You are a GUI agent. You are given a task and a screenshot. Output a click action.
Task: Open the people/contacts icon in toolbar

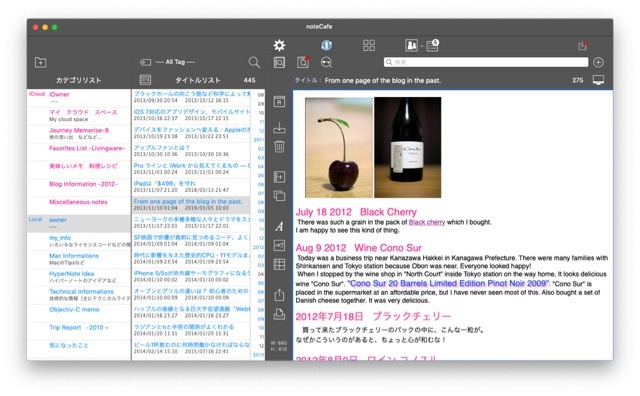tap(411, 45)
